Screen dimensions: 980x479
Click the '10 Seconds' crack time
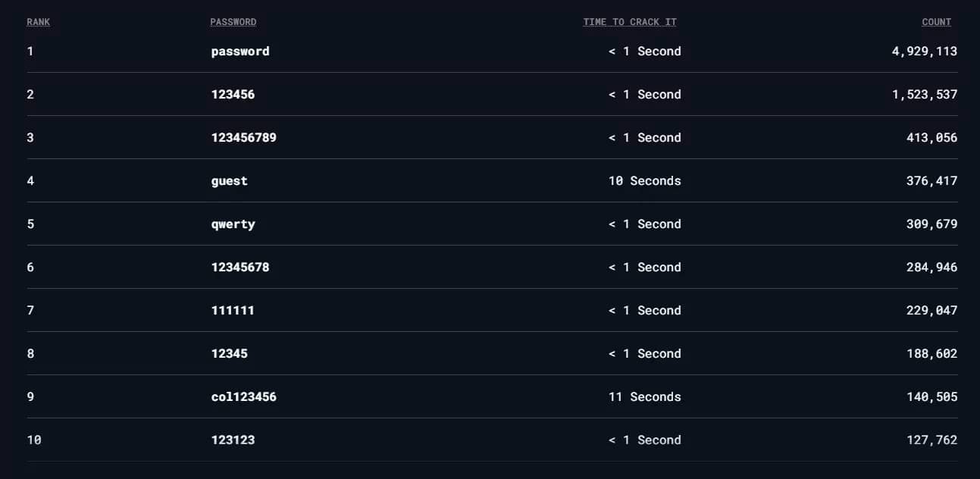click(644, 181)
